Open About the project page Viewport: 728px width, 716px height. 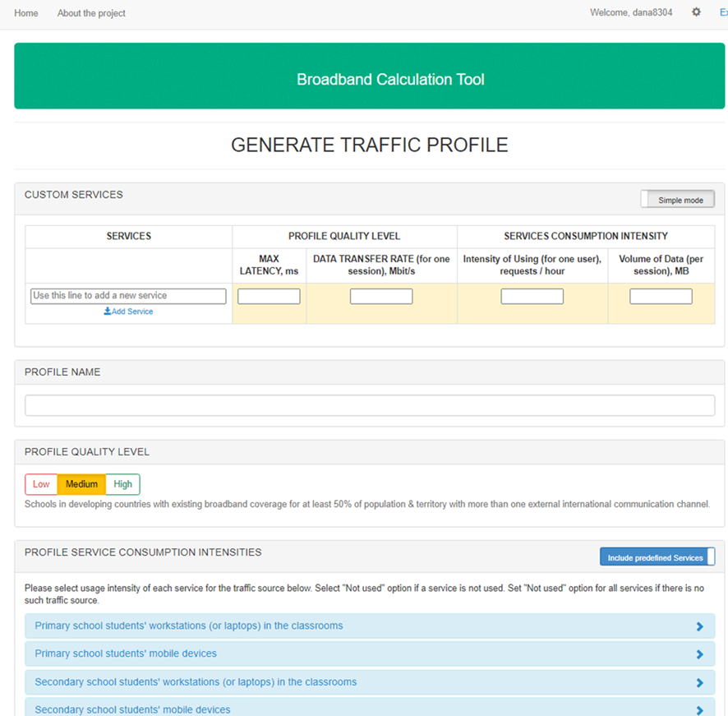pos(91,13)
